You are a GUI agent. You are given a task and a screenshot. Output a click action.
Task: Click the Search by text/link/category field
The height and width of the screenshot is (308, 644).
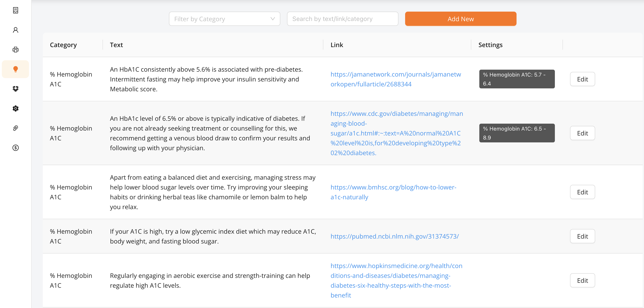pyautogui.click(x=343, y=19)
